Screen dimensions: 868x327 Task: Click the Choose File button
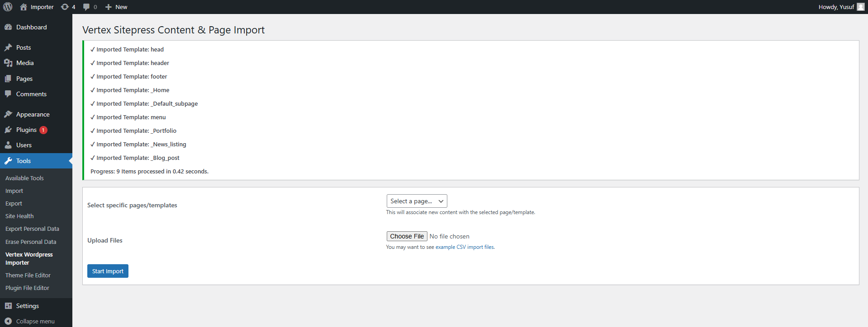click(407, 236)
